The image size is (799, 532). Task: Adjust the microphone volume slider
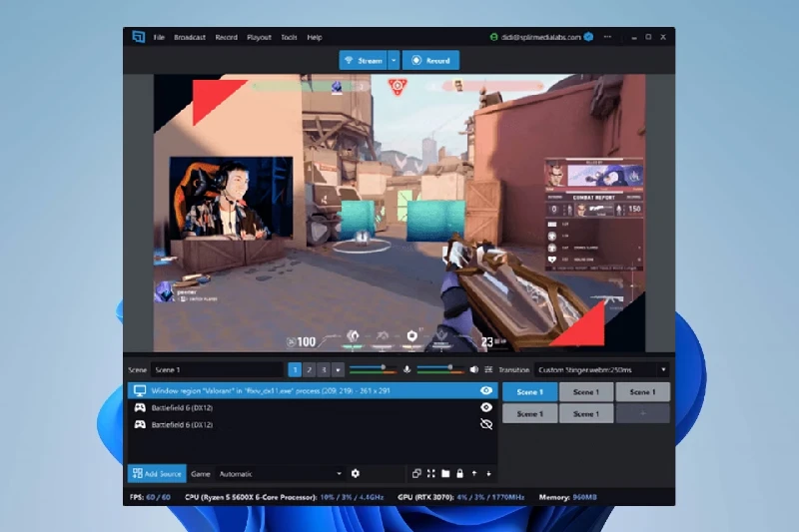click(x=373, y=368)
